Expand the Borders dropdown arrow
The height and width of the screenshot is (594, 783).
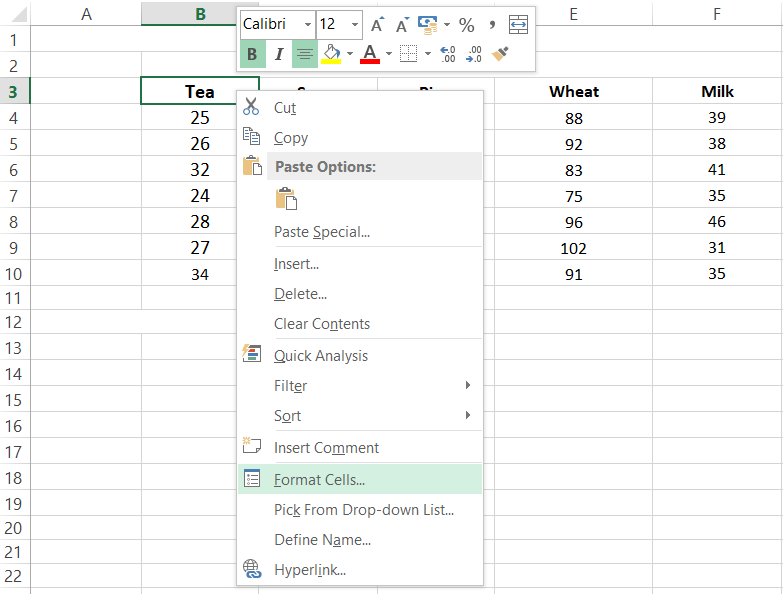(x=428, y=54)
